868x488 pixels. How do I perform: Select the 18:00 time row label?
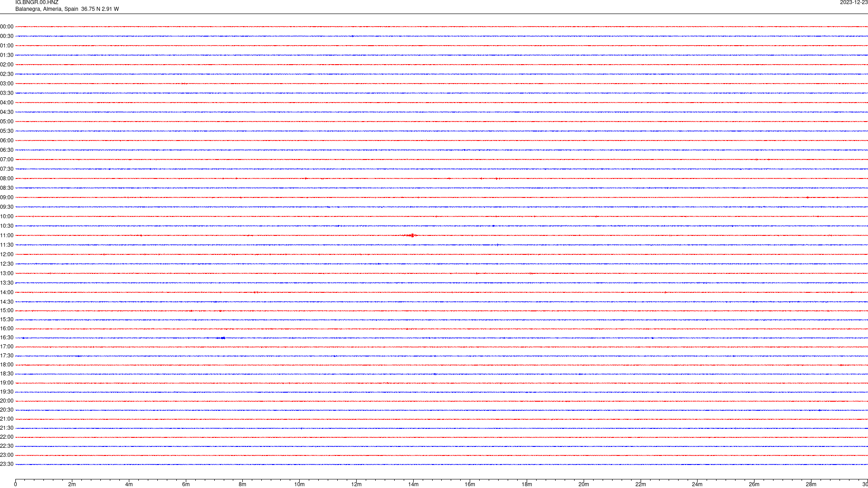[x=7, y=365]
